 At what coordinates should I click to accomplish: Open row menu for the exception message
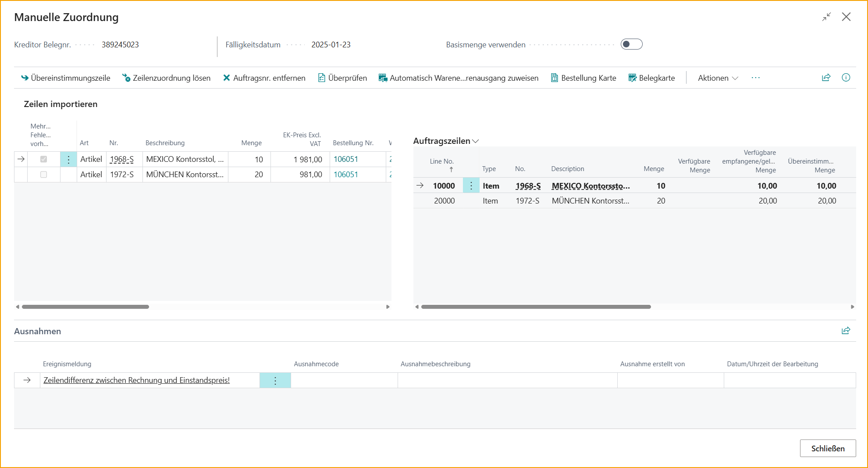(x=275, y=380)
